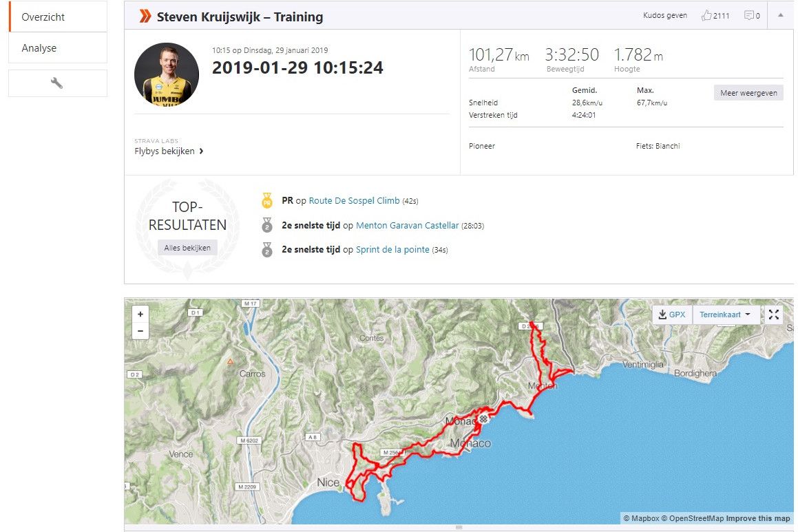Open comments via the speech bubble icon
This screenshot has width=798, height=532.
750,15
